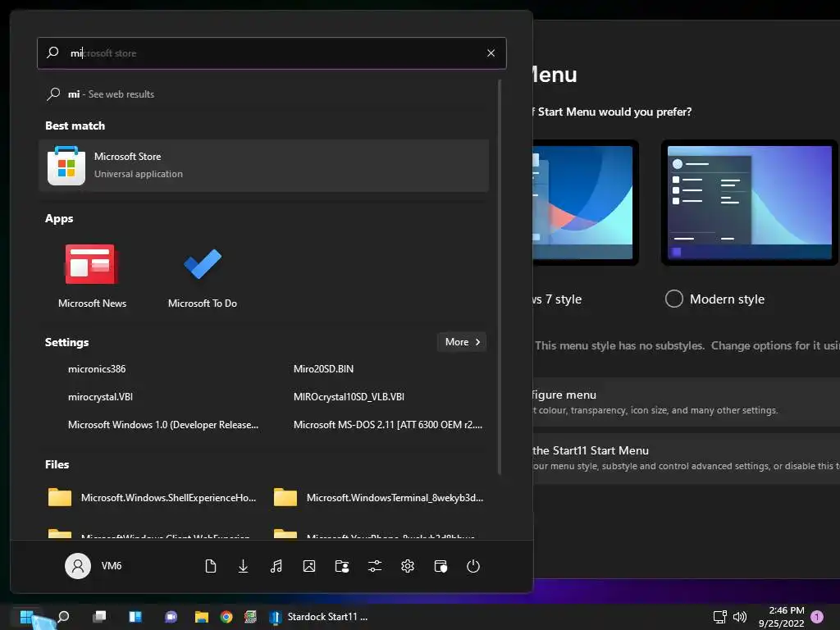840x630 pixels.
Task: Clear the search box with the X
Action: [491, 53]
